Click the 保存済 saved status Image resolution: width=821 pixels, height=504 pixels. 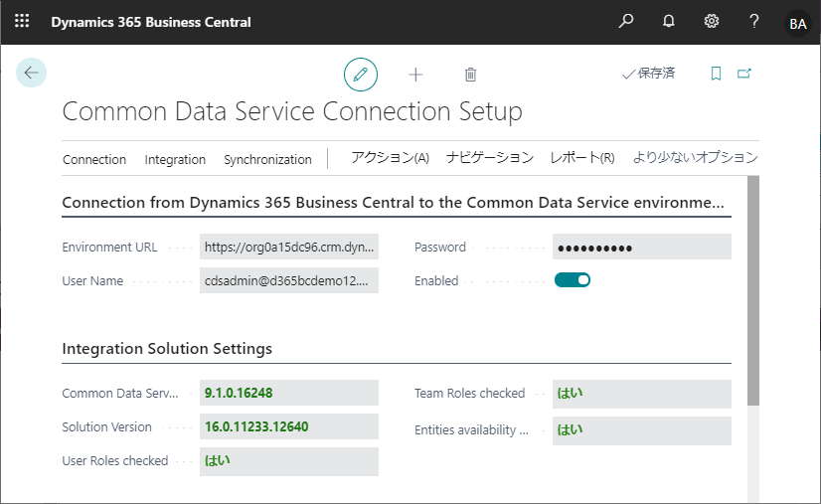pos(648,74)
